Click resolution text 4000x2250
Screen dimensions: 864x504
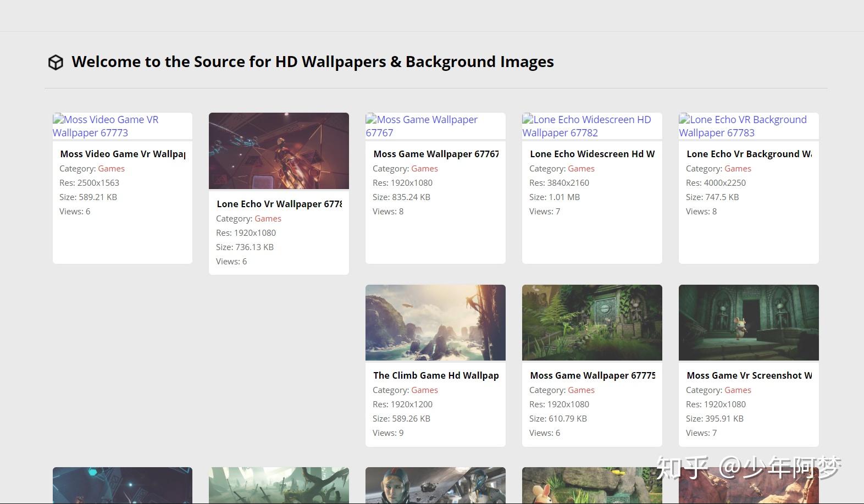point(725,183)
